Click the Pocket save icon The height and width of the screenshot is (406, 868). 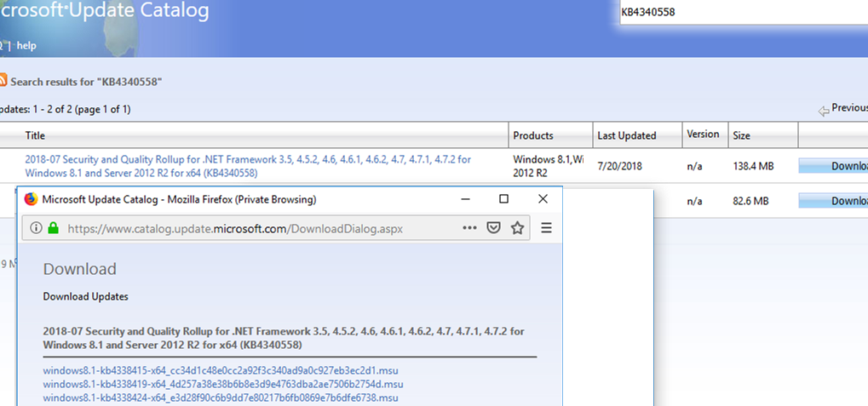tap(493, 228)
